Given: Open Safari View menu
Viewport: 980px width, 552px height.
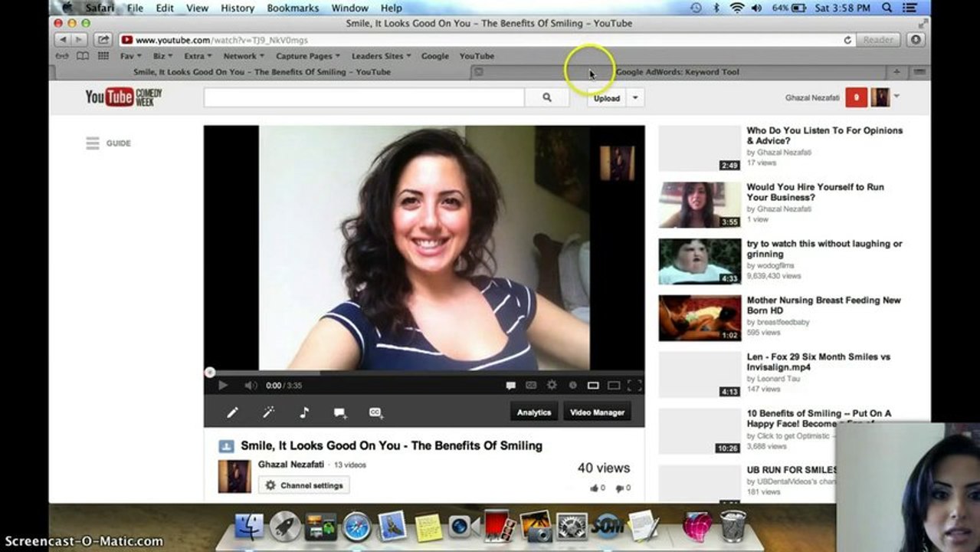Looking at the screenshot, I should 197,8.
